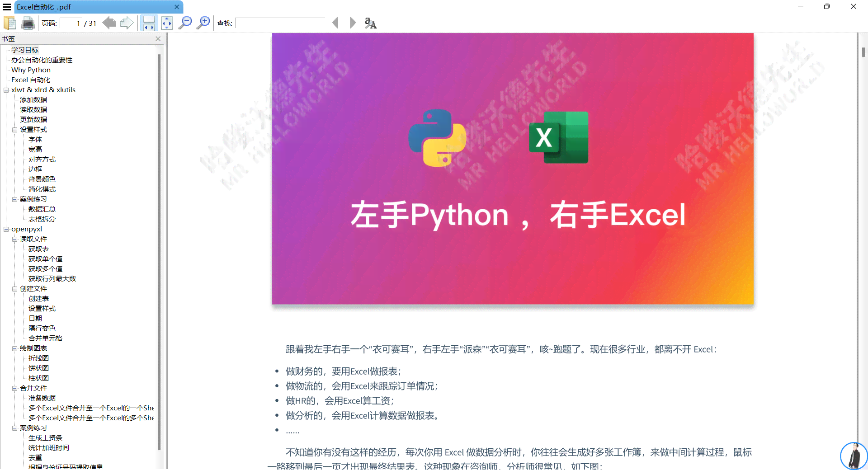The image size is (868, 470).
Task: Collapse the first 案例练习 node
Action: (x=15, y=199)
